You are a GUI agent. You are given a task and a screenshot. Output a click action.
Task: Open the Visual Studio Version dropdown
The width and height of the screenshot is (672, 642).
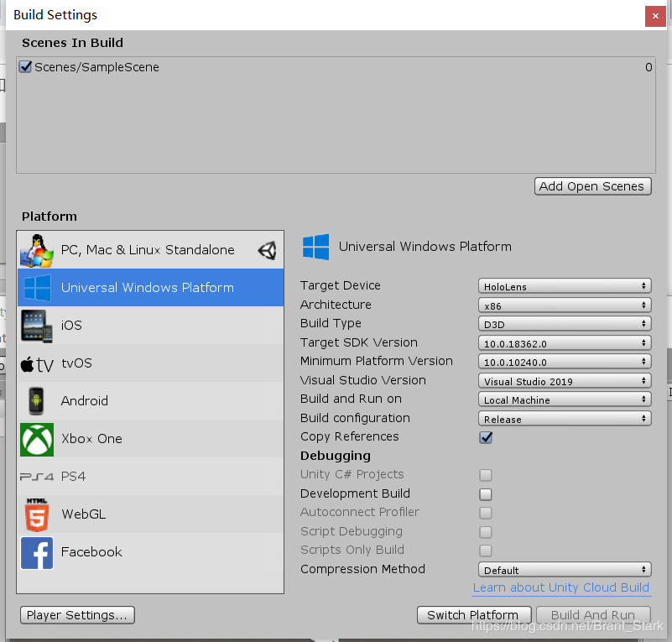click(565, 381)
